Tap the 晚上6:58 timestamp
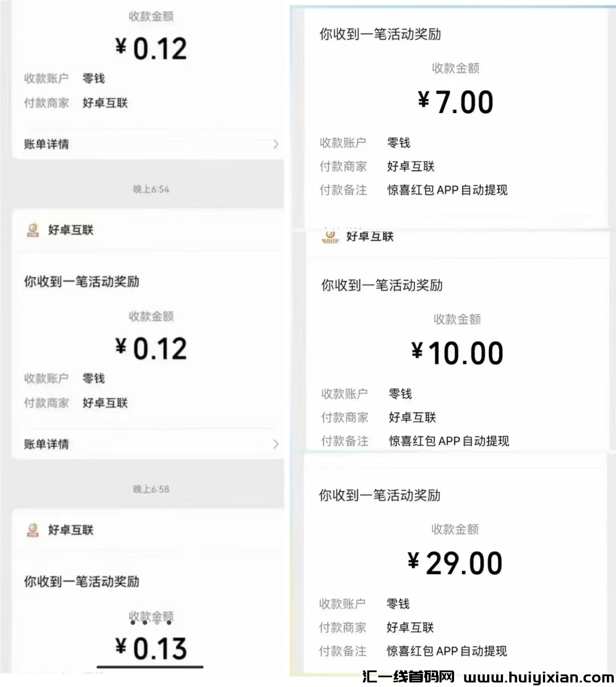The image size is (616, 687). (151, 490)
